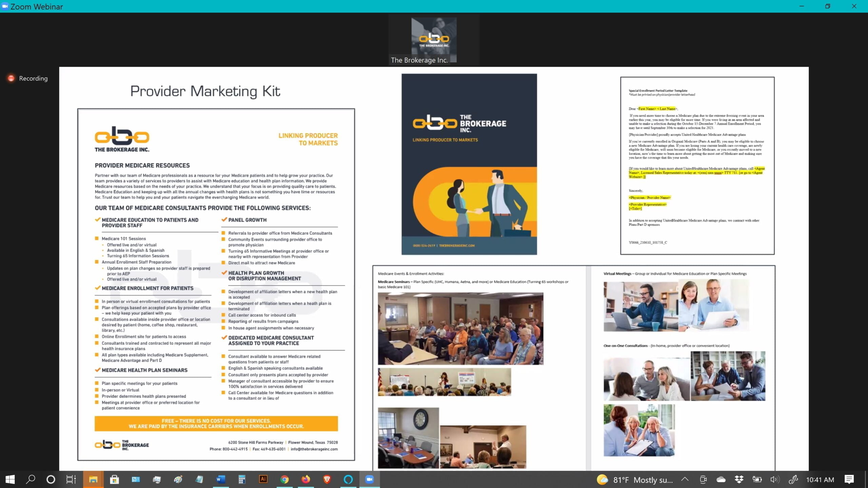
Task: Click "MEDICARE ENROLLMENT FOR PATIENTS" heading
Action: click(147, 288)
